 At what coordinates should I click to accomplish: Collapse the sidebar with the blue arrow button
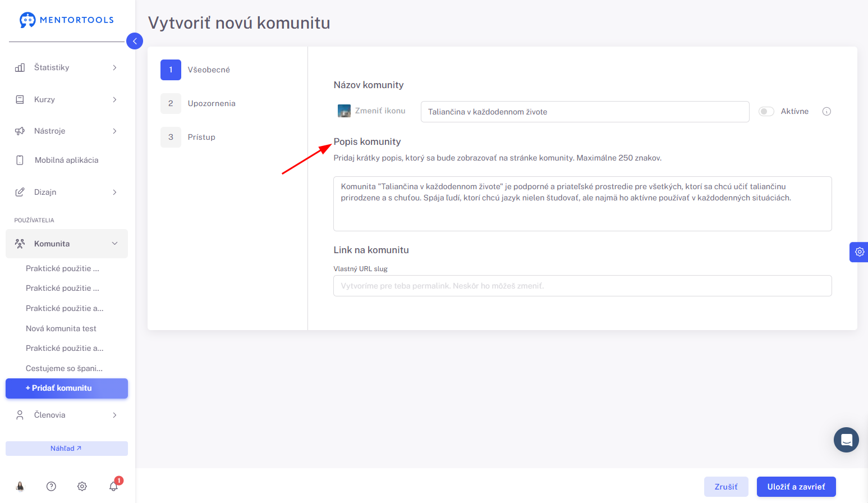tap(135, 41)
